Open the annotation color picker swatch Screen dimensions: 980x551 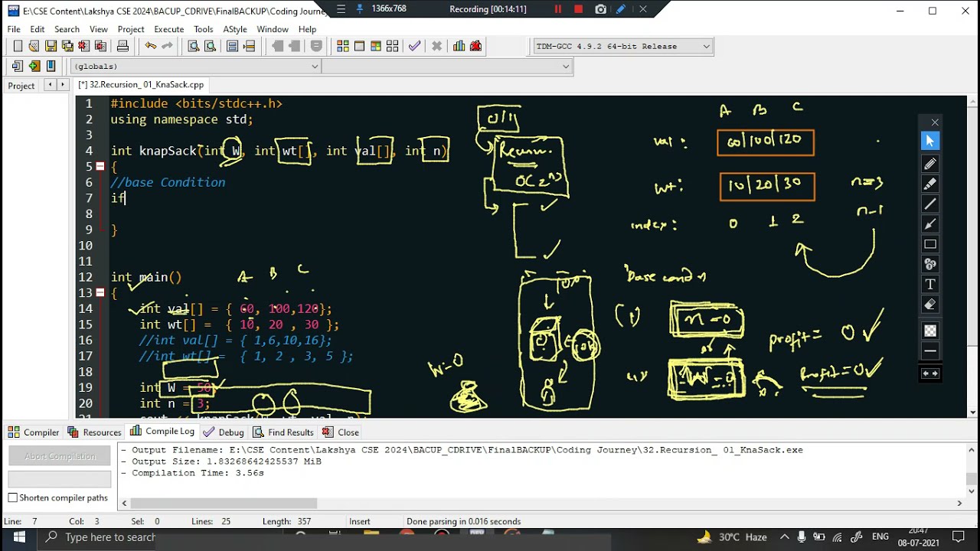tap(930, 331)
